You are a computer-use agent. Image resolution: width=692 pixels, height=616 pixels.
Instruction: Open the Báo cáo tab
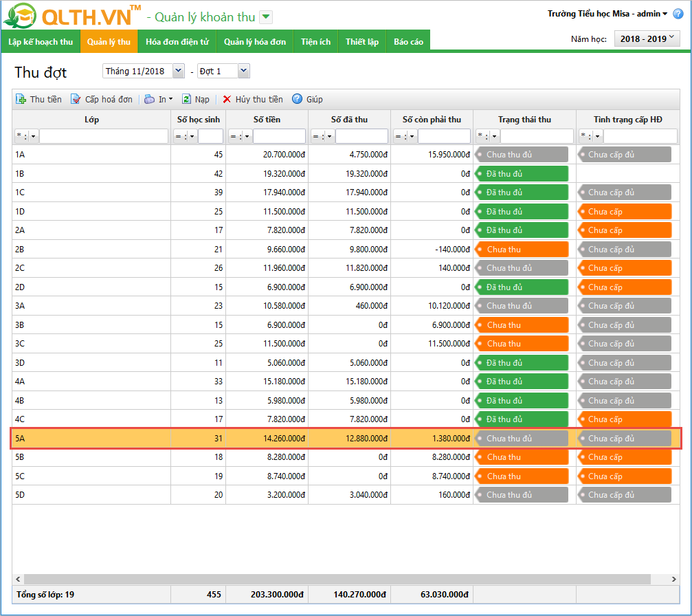[408, 42]
